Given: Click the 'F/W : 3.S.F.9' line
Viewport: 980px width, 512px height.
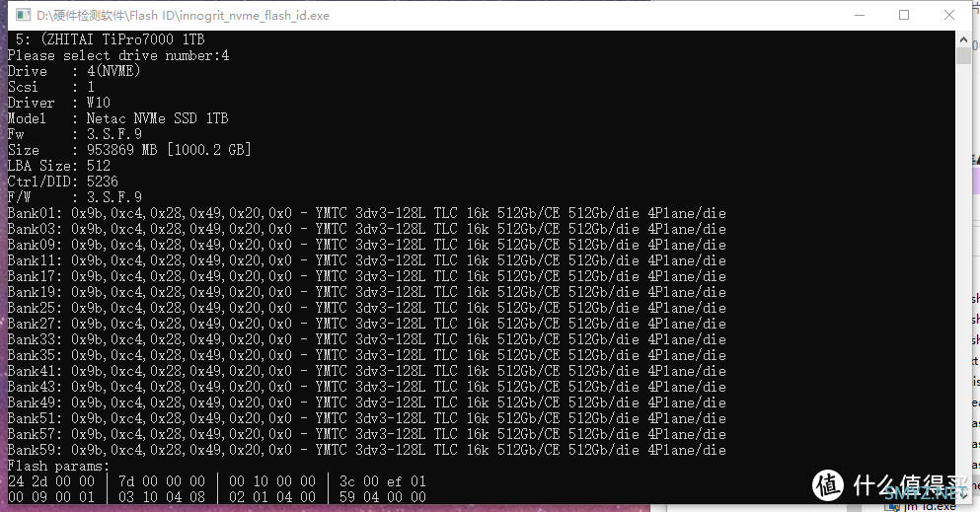Looking at the screenshot, I should [x=74, y=197].
